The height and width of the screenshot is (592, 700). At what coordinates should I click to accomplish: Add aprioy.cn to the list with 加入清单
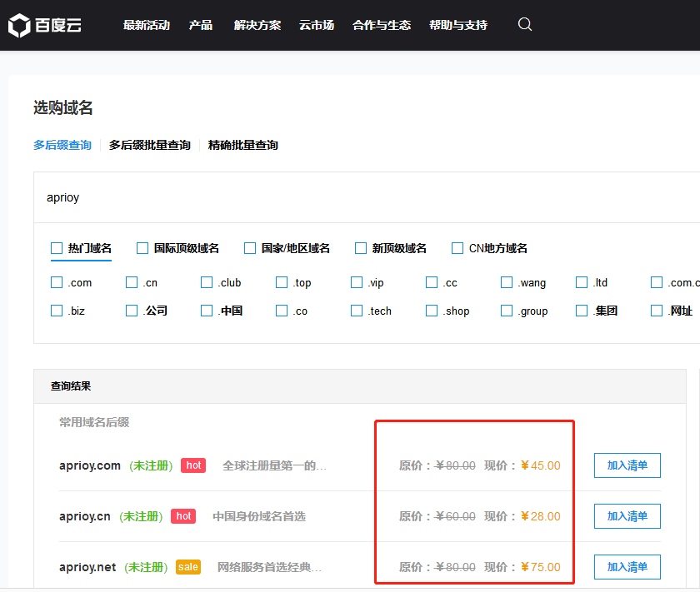(627, 516)
